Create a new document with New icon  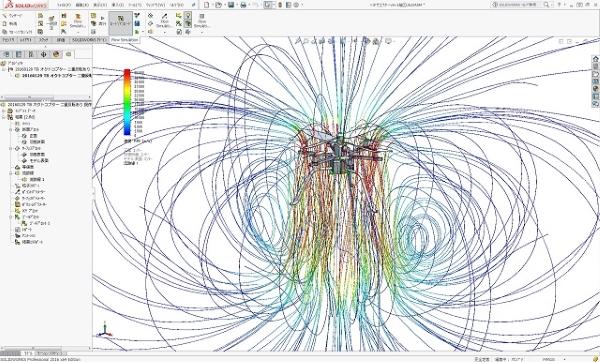coord(207,5)
